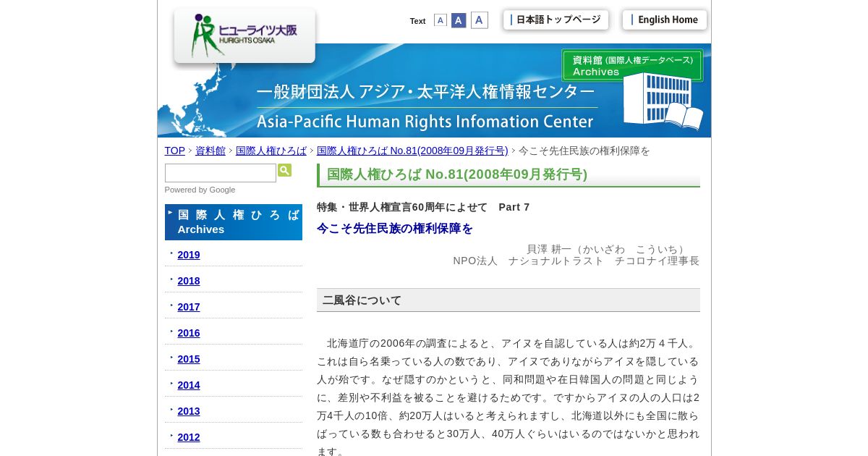Click the 特集・世界人権宣言60周年によせて Part 7 line

point(423,207)
